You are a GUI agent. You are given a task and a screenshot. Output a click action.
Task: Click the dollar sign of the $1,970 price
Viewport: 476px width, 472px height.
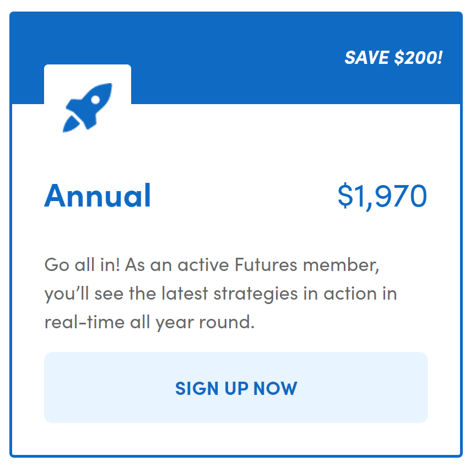pos(345,196)
